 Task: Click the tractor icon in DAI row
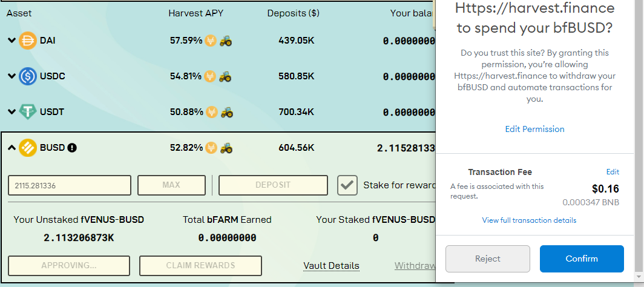click(x=226, y=41)
